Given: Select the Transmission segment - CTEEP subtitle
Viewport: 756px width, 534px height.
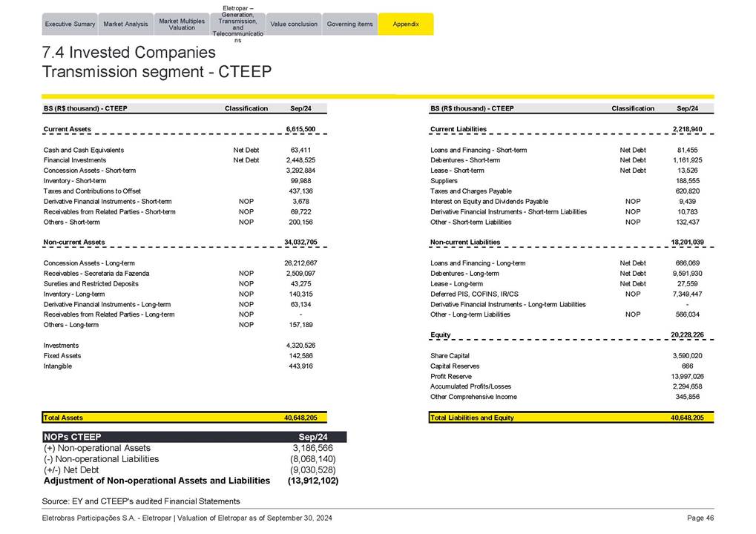Looking at the screenshot, I should 157,72.
